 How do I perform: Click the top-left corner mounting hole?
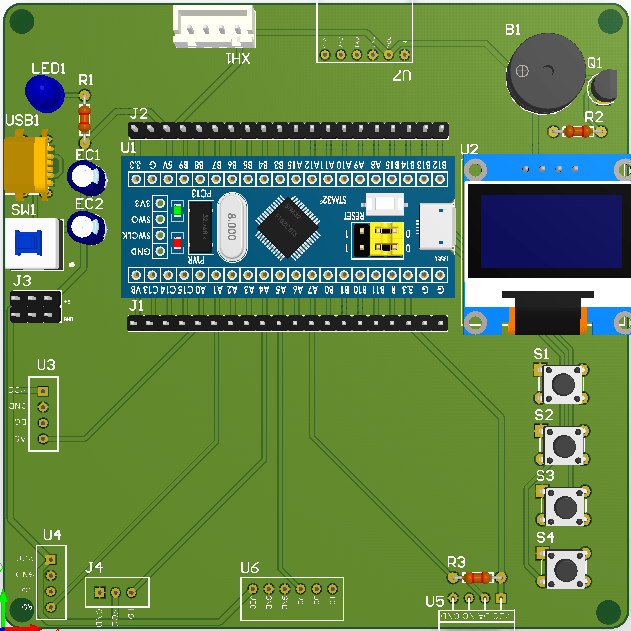(22, 21)
